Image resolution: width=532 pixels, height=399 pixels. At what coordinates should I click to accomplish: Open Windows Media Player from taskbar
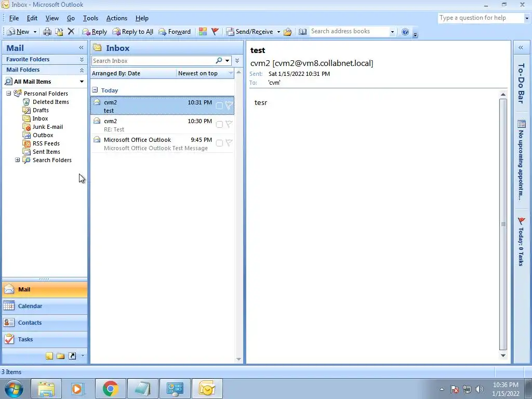pyautogui.click(x=78, y=389)
